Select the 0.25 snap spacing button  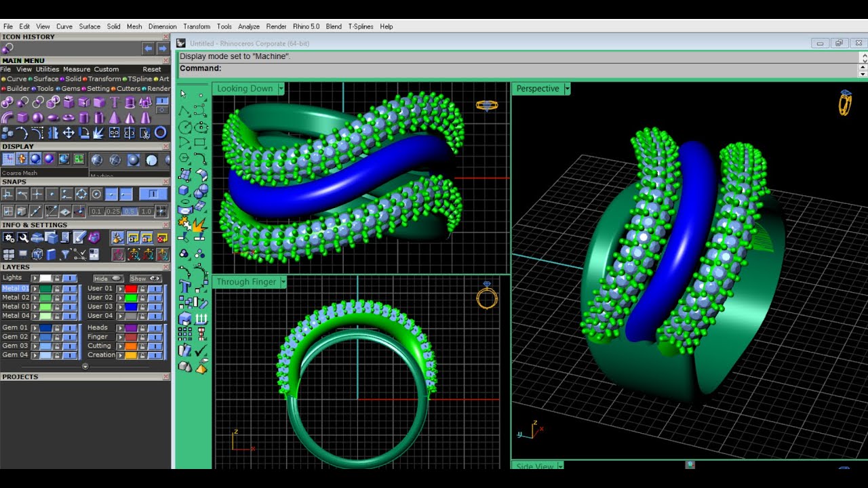point(113,211)
